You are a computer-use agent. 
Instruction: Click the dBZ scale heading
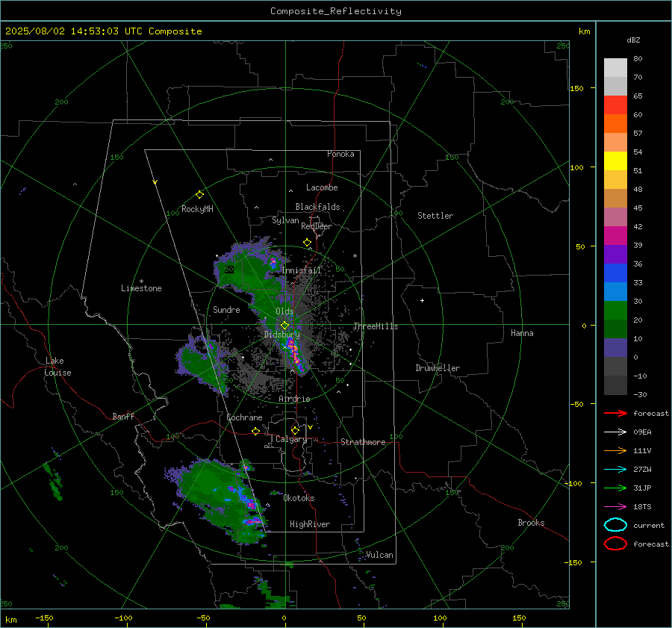click(x=633, y=40)
